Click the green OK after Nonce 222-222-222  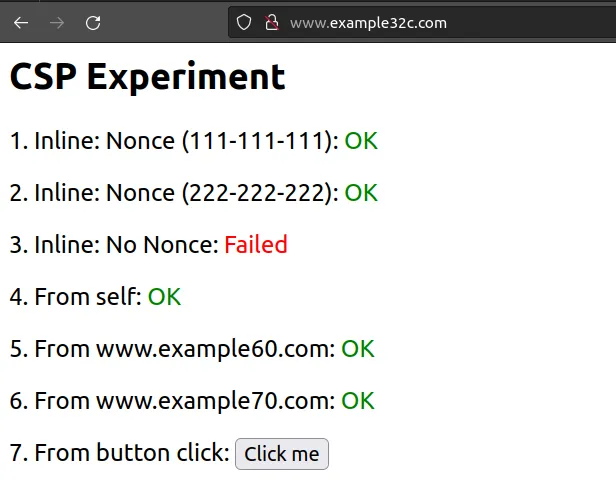[361, 193]
